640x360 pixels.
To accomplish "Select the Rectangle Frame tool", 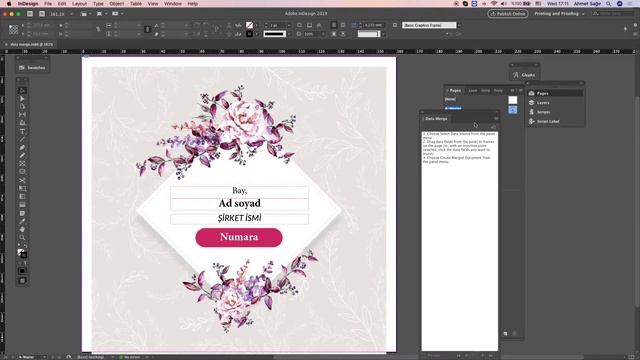I will [x=22, y=164].
